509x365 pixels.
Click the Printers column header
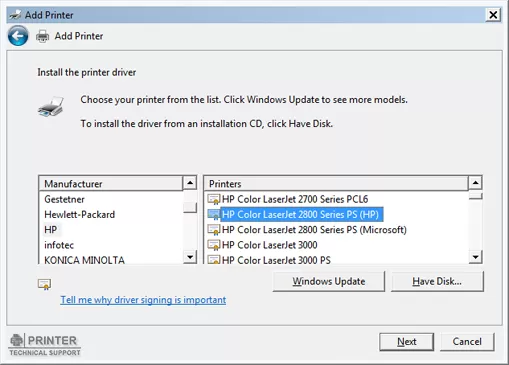pos(336,184)
